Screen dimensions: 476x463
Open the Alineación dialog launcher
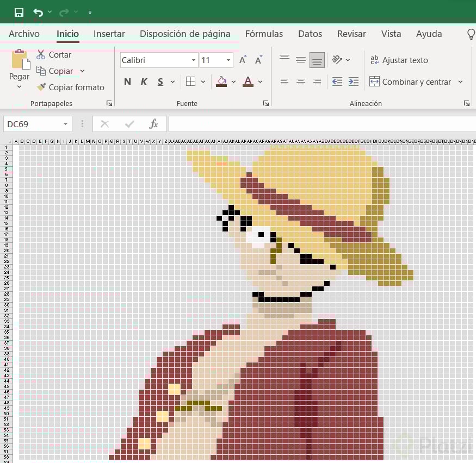point(467,103)
